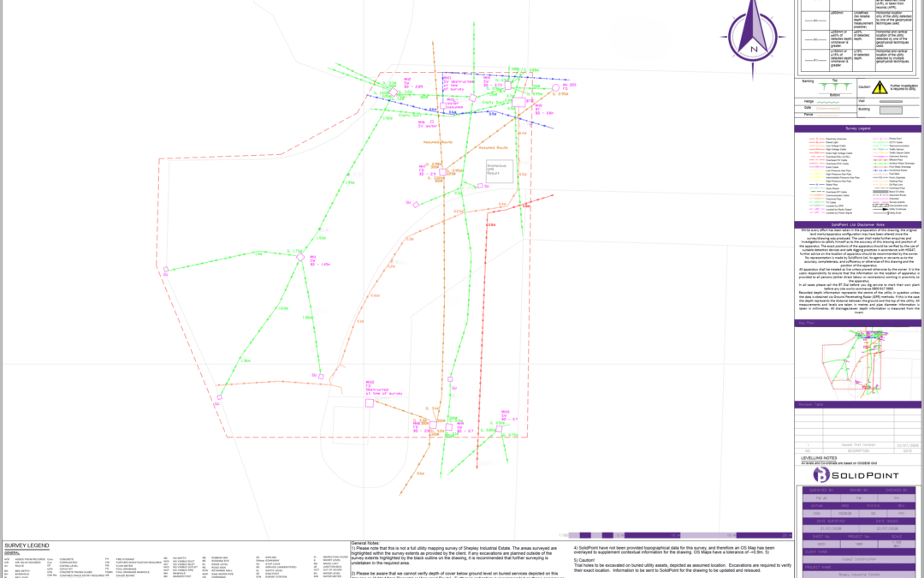Click the grey Wall line swatch

coord(891,101)
